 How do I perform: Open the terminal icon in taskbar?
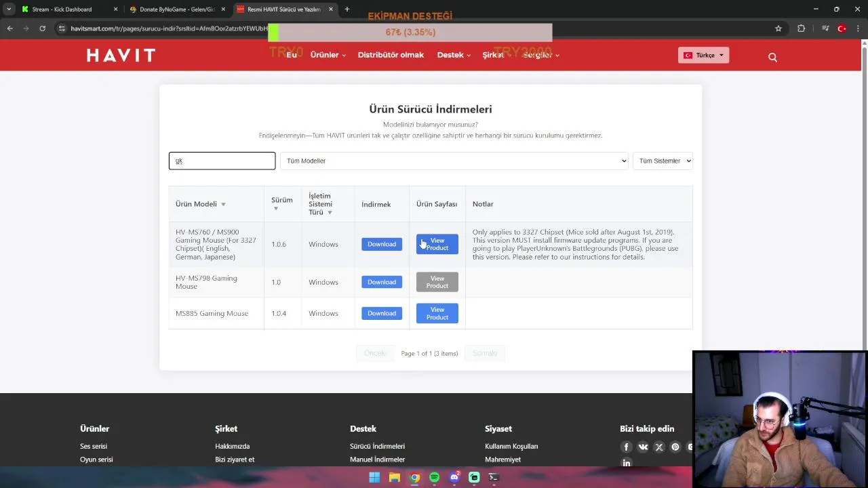click(x=494, y=477)
